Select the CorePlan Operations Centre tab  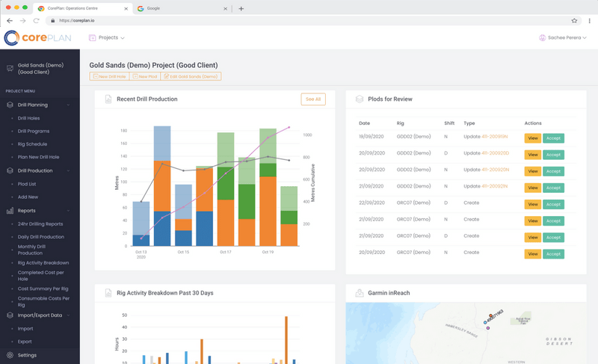(x=82, y=8)
